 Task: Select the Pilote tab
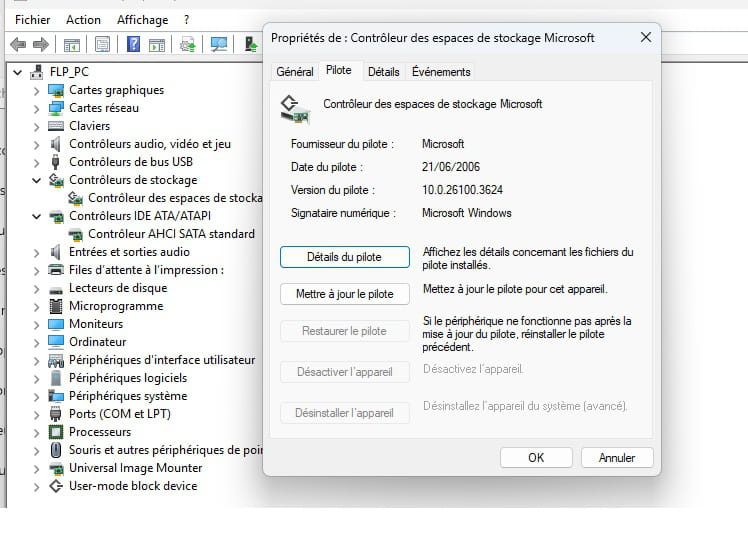point(339,70)
